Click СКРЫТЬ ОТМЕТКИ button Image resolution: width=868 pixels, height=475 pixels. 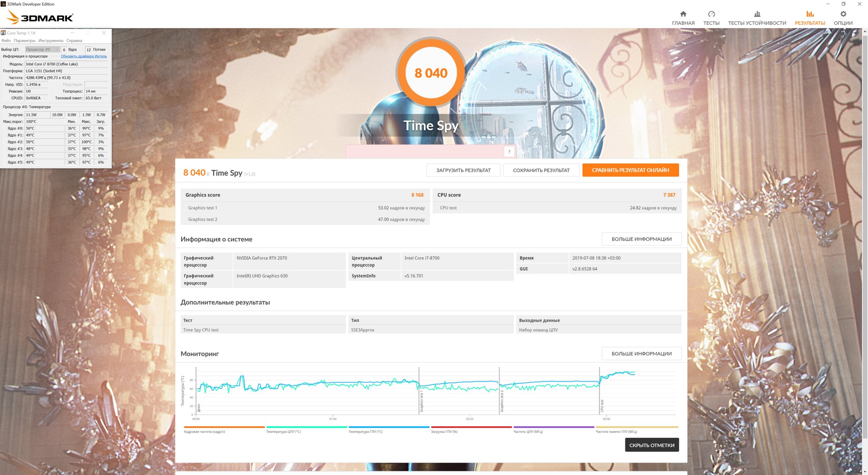pos(652,445)
